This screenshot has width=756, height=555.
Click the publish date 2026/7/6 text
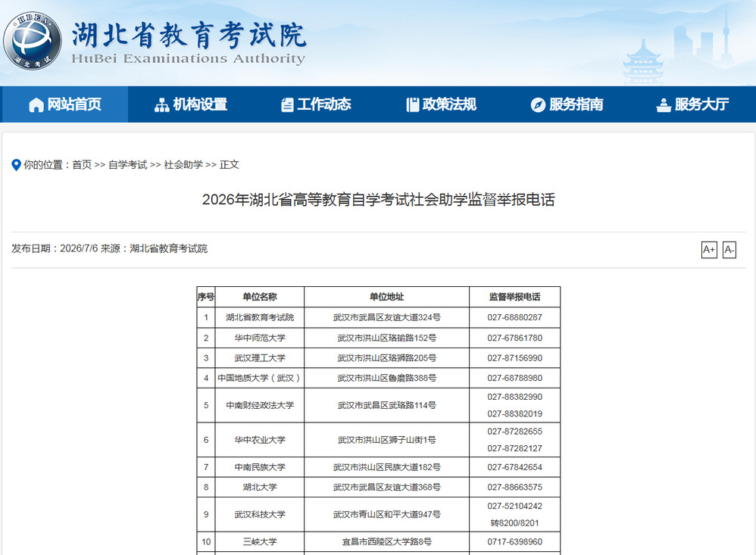[79, 248]
